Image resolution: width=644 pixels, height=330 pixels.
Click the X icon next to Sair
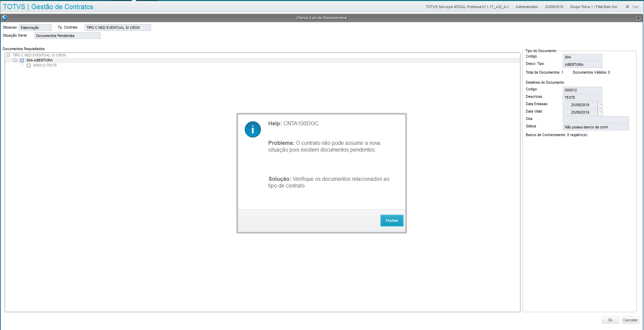pos(627,7)
